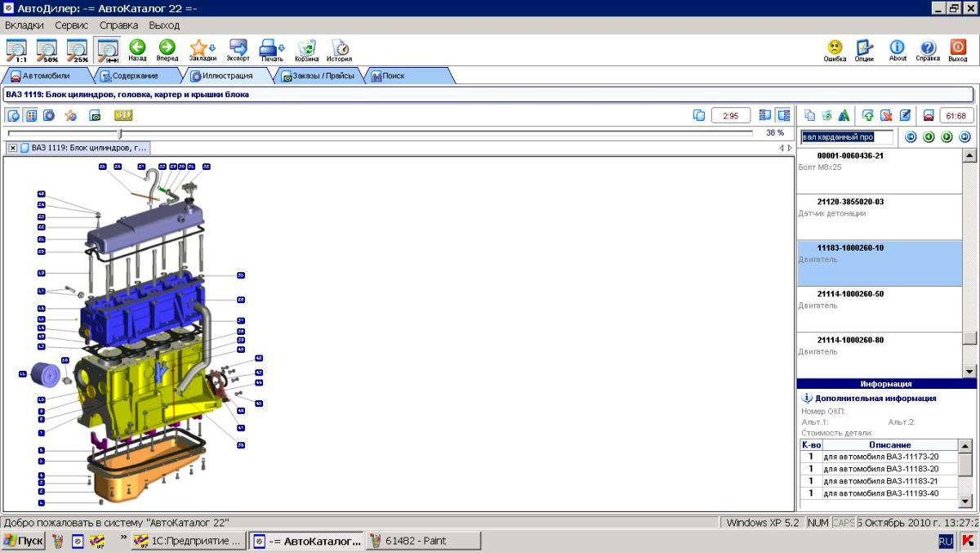Report a problem via Ошибка icon
980x553 pixels.
835,50
